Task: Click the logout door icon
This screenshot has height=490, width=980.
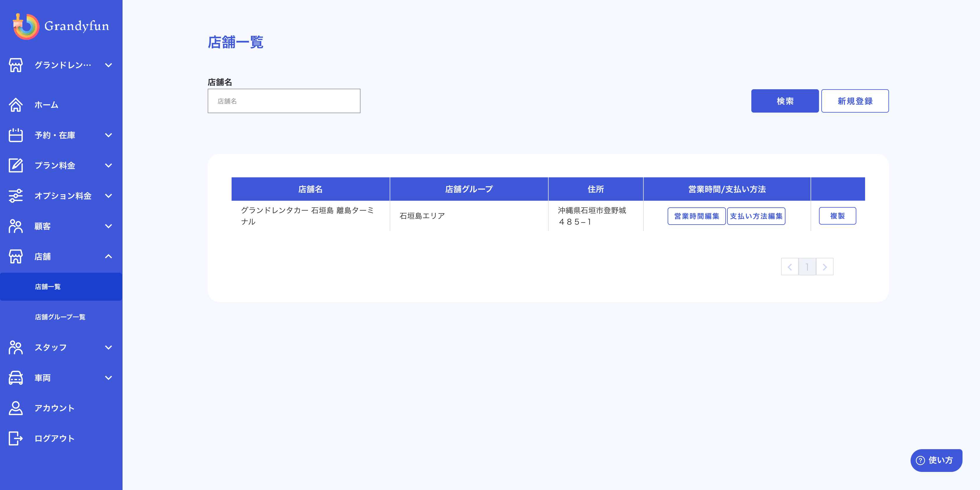Action: click(x=15, y=438)
